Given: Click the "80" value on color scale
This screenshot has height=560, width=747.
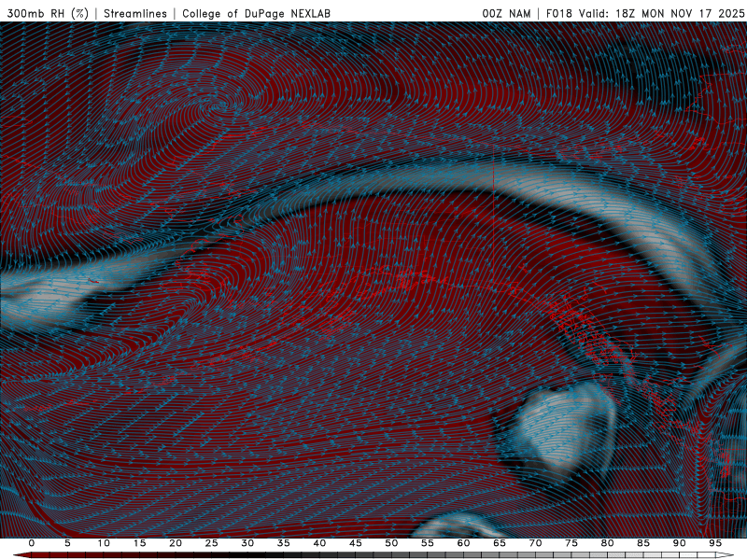Looking at the screenshot, I should 607,543.
